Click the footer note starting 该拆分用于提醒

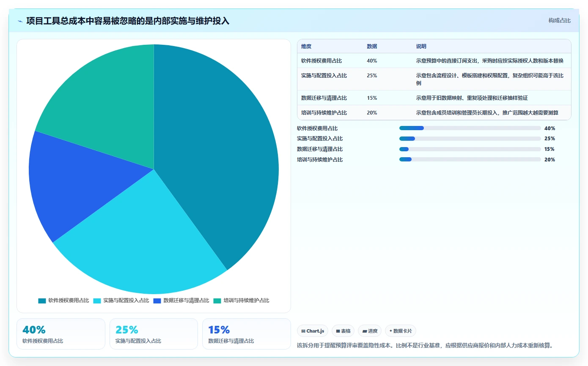[x=425, y=346]
